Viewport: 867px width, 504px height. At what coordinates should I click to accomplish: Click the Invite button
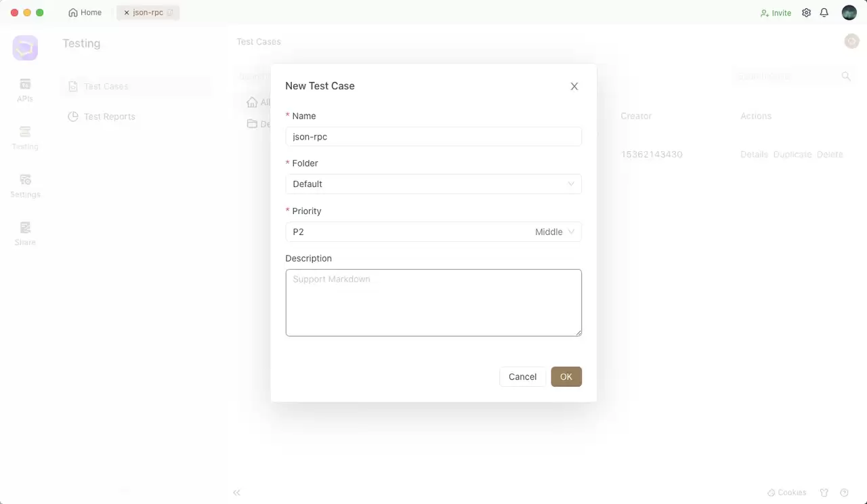[776, 13]
